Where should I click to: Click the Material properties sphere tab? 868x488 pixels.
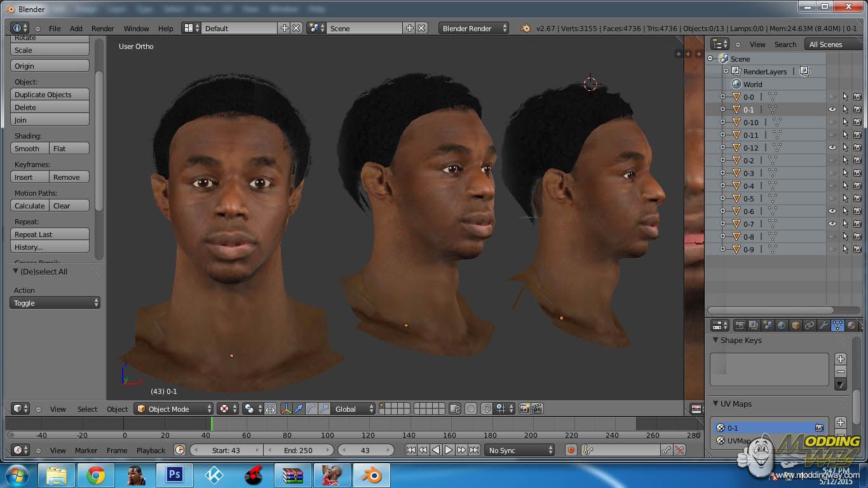[851, 325]
